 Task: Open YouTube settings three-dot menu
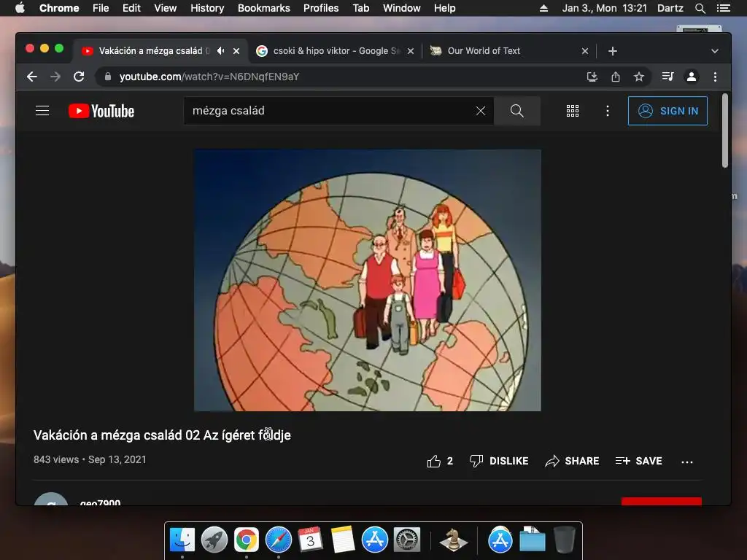click(608, 111)
